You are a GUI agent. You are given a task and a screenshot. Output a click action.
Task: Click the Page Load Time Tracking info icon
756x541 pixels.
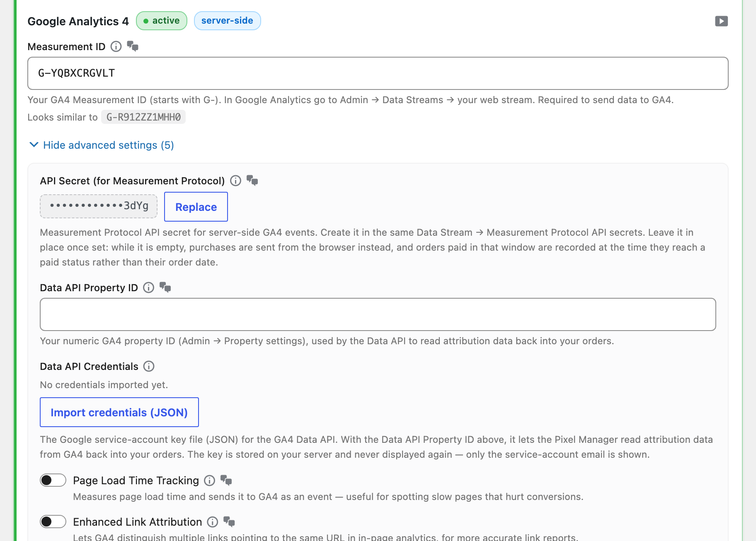tap(210, 481)
